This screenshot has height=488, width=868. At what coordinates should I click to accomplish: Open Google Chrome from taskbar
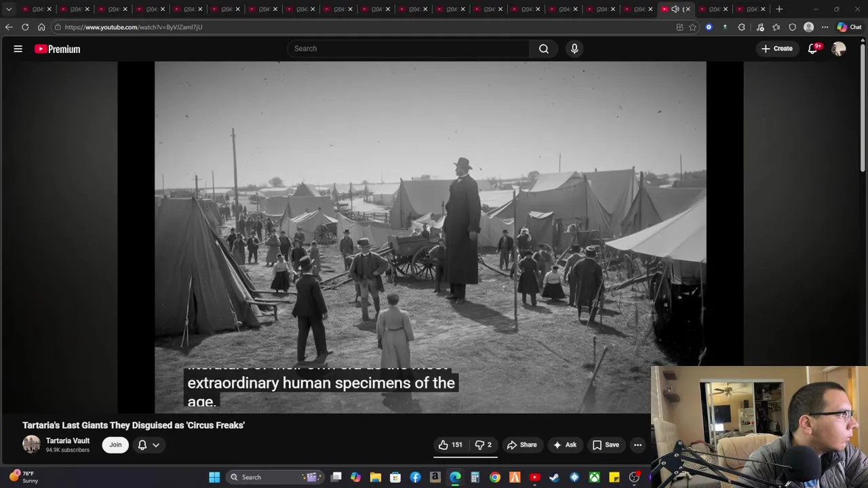(x=495, y=477)
